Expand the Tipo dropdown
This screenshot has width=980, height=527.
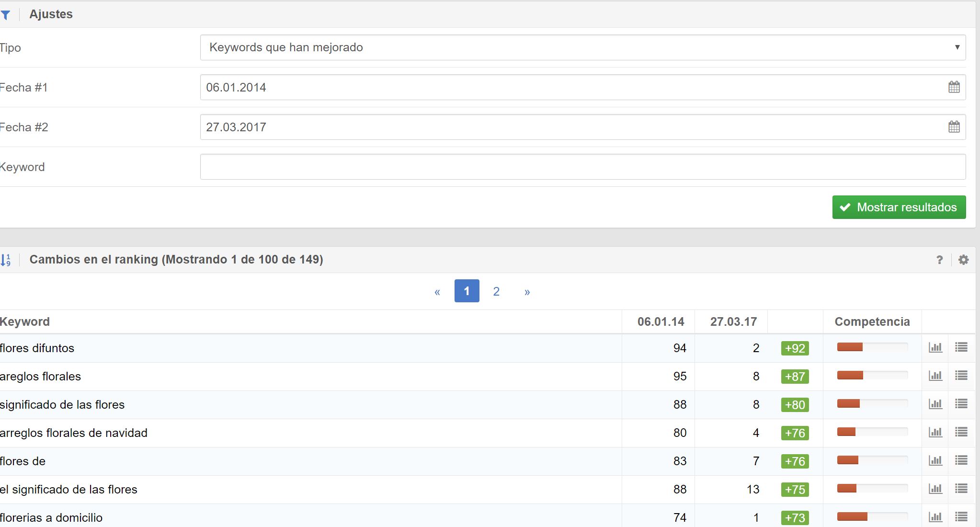582,47
